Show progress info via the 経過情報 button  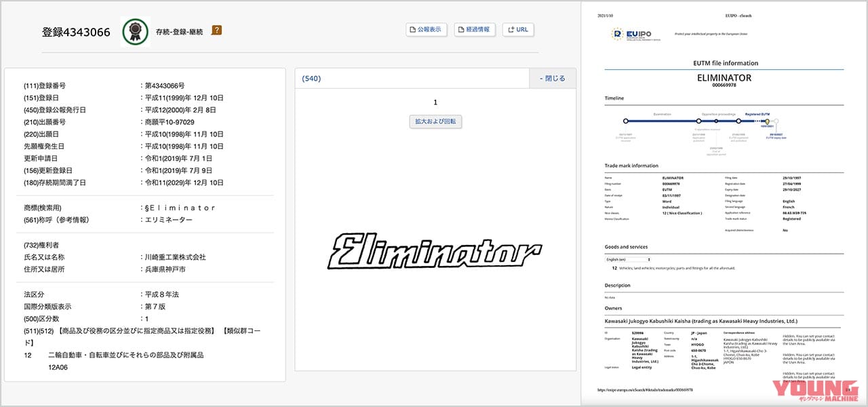click(x=475, y=29)
